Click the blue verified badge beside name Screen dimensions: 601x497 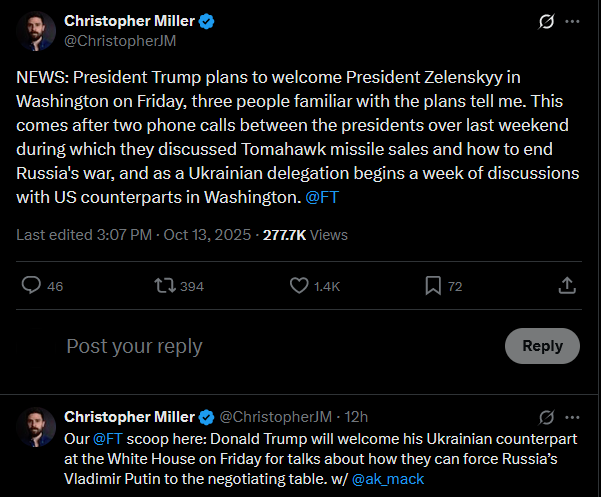(x=204, y=21)
